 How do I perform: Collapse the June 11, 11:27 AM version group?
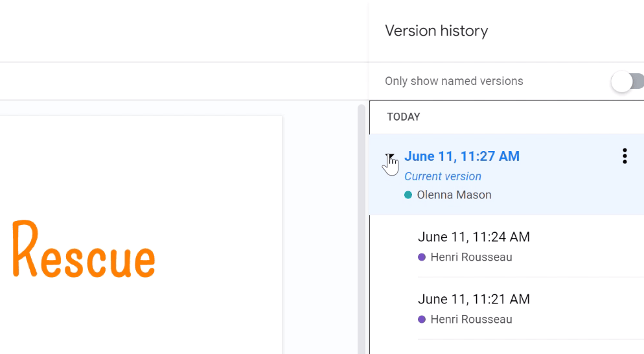point(389,157)
